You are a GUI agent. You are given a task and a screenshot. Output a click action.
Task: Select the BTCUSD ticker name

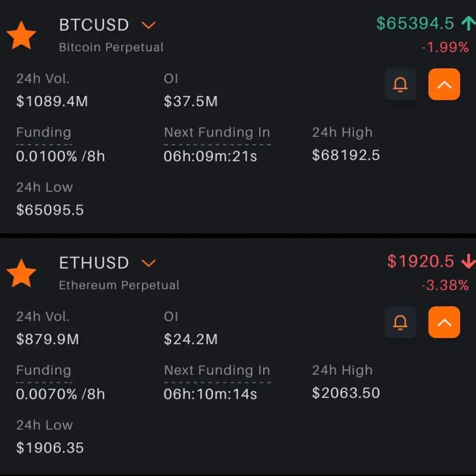(94, 25)
